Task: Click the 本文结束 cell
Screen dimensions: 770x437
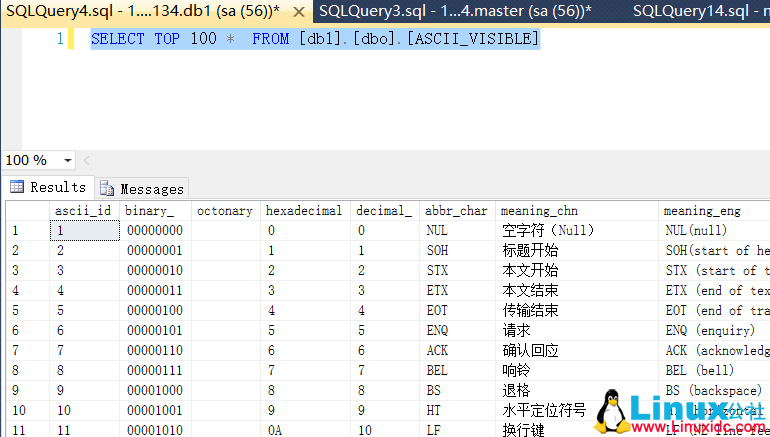Action: point(577,290)
